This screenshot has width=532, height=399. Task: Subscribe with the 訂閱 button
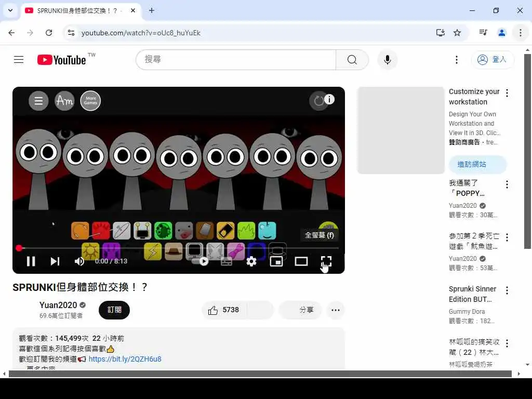[x=114, y=310]
